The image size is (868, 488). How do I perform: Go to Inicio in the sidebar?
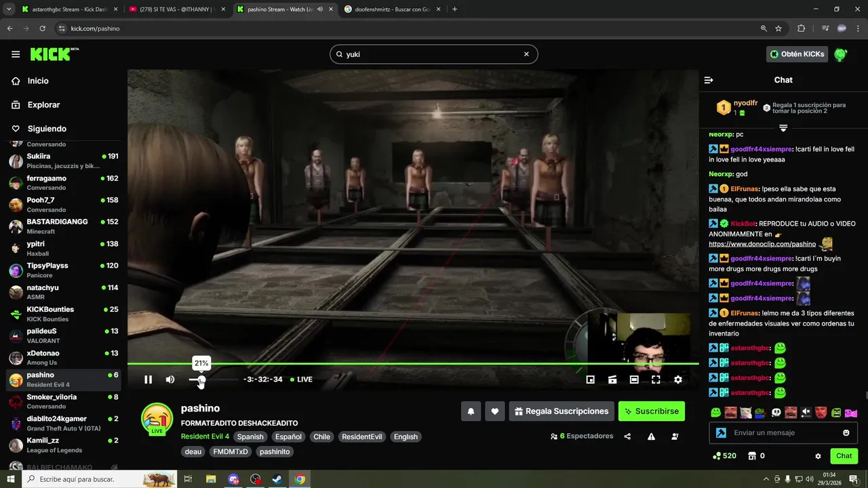tap(38, 81)
